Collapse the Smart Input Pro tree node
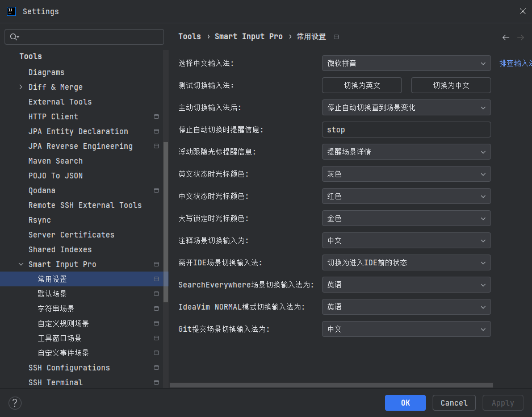The image size is (532, 417). (21, 264)
